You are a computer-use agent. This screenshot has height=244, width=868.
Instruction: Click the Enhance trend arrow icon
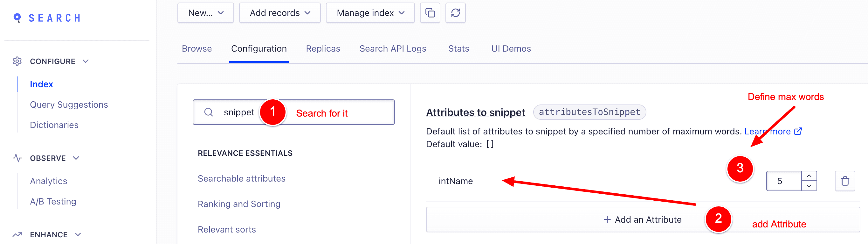[x=17, y=234]
